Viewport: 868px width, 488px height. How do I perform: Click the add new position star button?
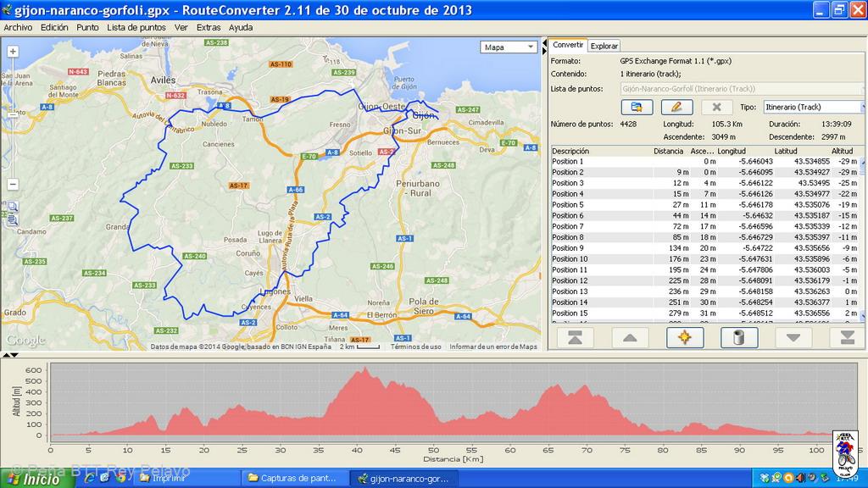pyautogui.click(x=685, y=337)
